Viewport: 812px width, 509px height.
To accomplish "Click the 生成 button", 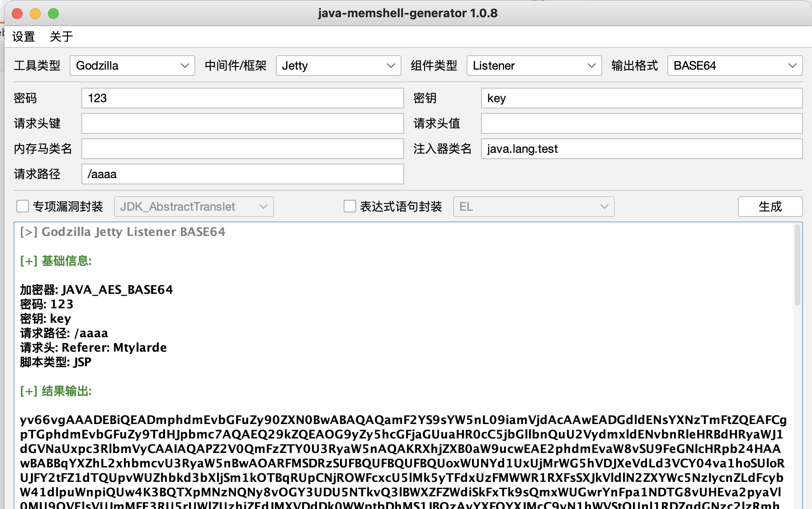I will click(770, 207).
